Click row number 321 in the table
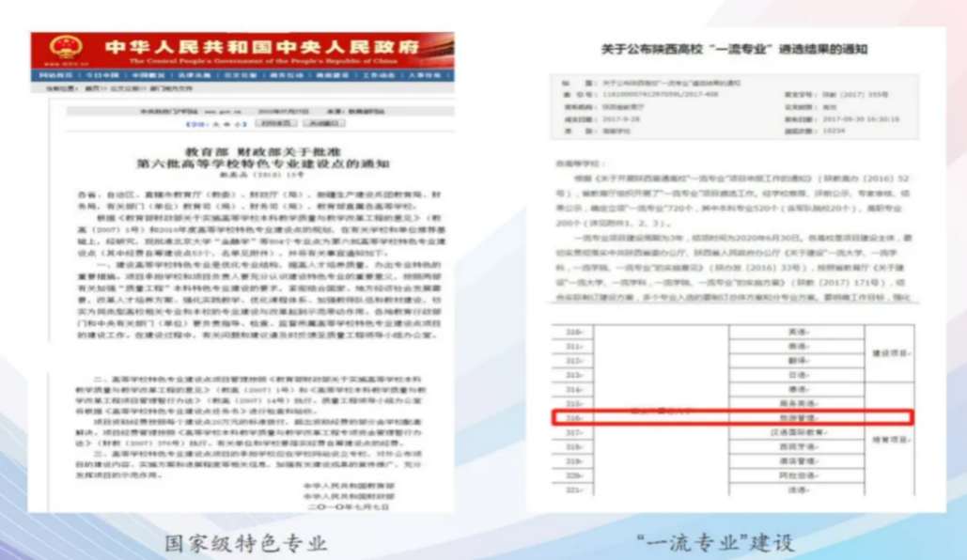Screen dimensions: 967x560 point(573,490)
